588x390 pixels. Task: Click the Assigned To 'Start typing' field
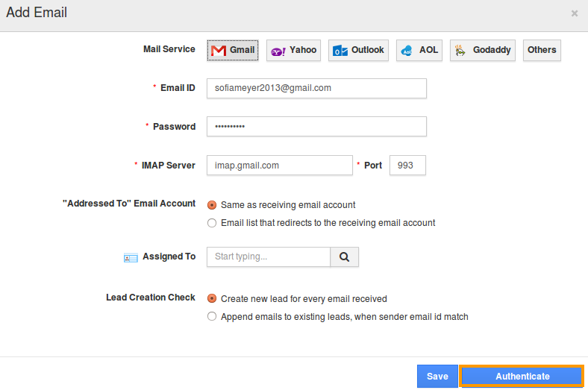tap(269, 257)
